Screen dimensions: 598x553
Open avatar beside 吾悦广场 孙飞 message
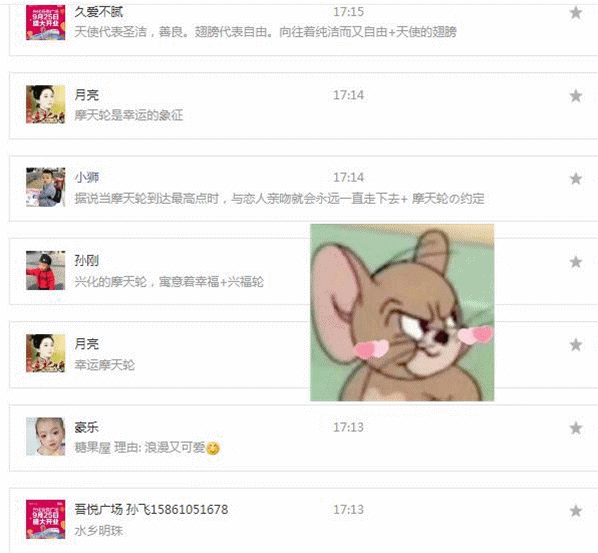(45, 519)
